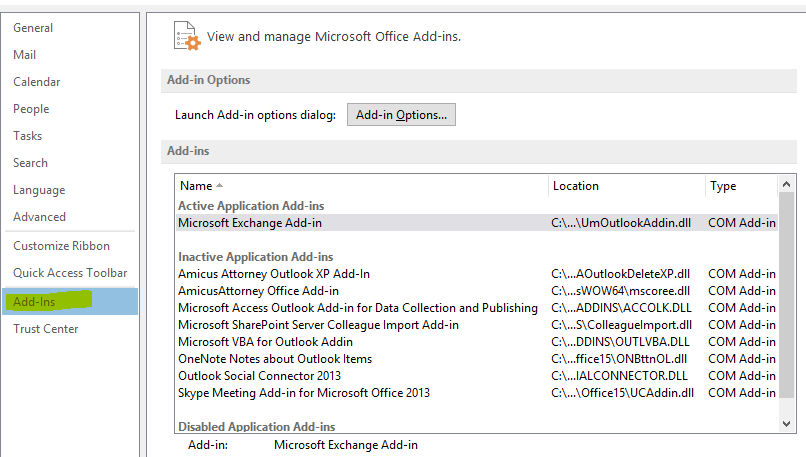Screen dimensions: 806x457
Task: Click location C:\...AOutlookDeleteXP.dll
Action: [x=620, y=274]
